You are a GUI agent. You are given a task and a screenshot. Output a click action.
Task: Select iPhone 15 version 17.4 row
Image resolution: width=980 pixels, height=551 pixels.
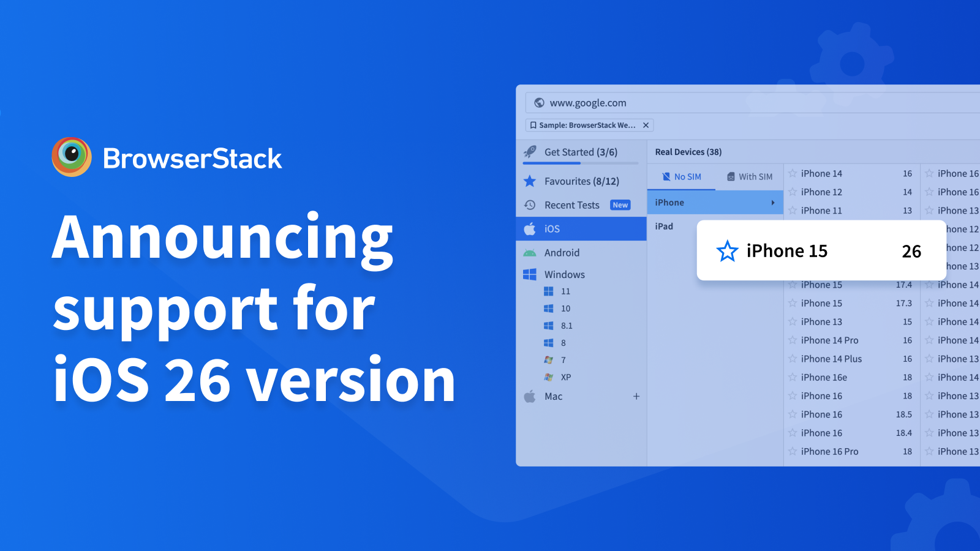(x=851, y=285)
